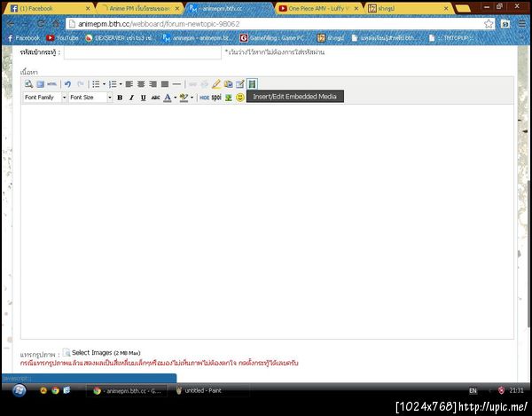Toggle strikethrough formatting

(x=155, y=98)
